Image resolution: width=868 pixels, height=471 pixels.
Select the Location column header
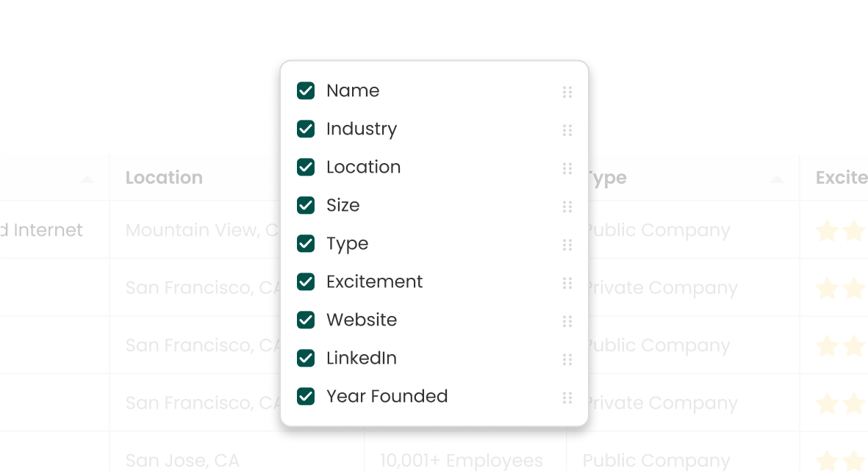(x=164, y=177)
